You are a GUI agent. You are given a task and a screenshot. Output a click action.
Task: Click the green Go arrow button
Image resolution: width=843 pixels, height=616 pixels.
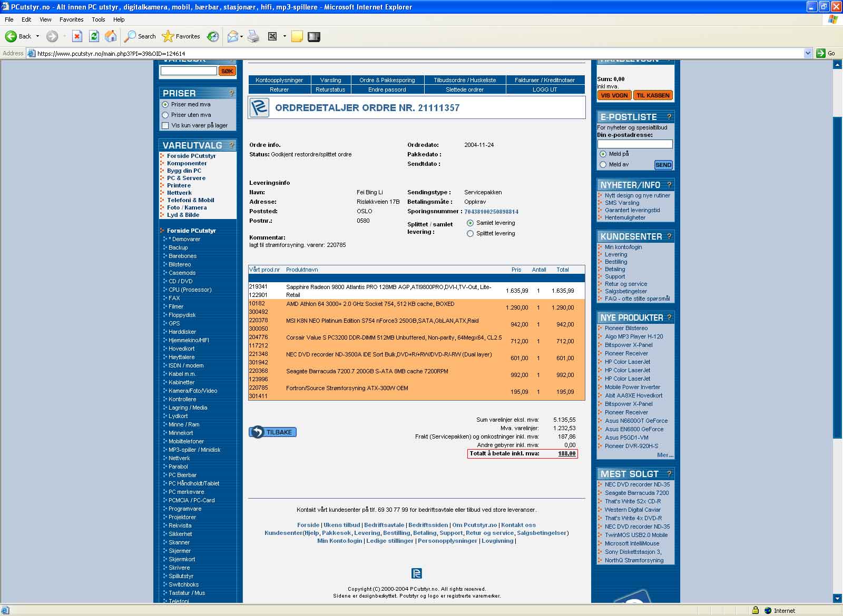coord(820,53)
